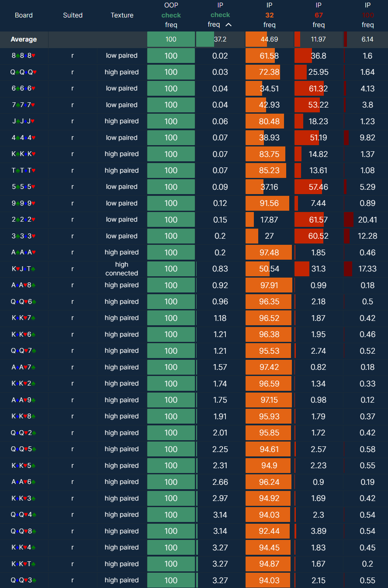Click the Texture column header
The width and height of the screenshot is (388, 588).
(122, 15)
